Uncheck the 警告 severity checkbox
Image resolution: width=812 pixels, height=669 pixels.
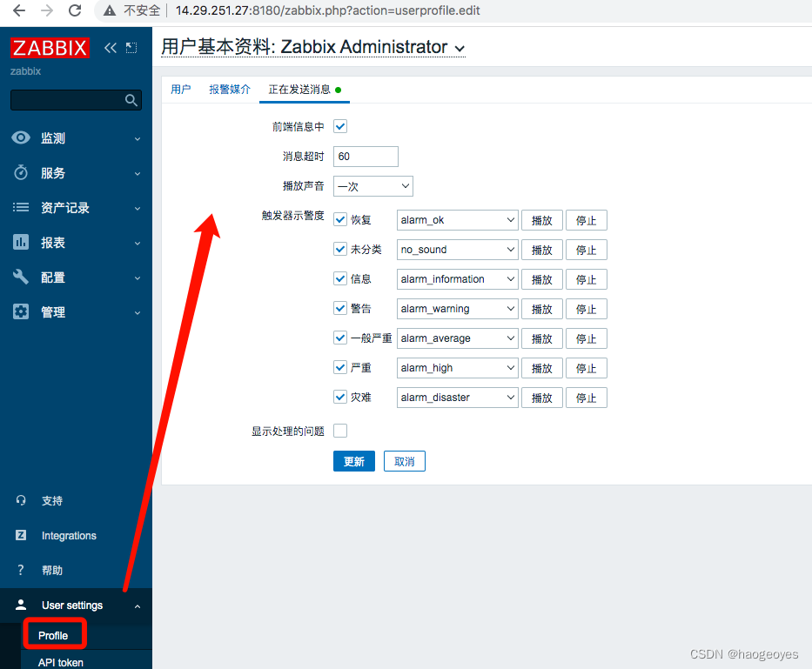[x=340, y=308]
